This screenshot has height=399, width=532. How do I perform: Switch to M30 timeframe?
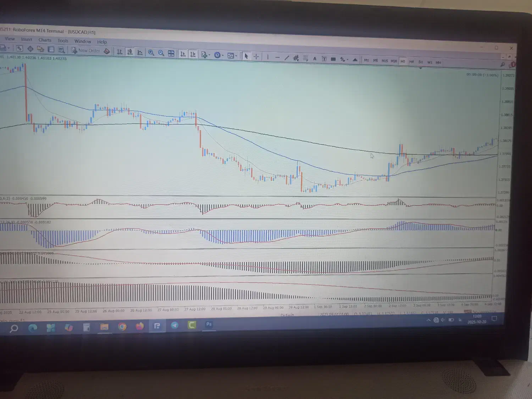tap(394, 61)
